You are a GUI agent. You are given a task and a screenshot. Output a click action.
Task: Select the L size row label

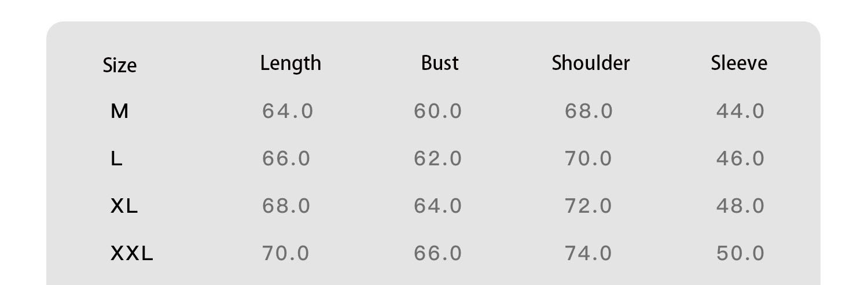[116, 158]
